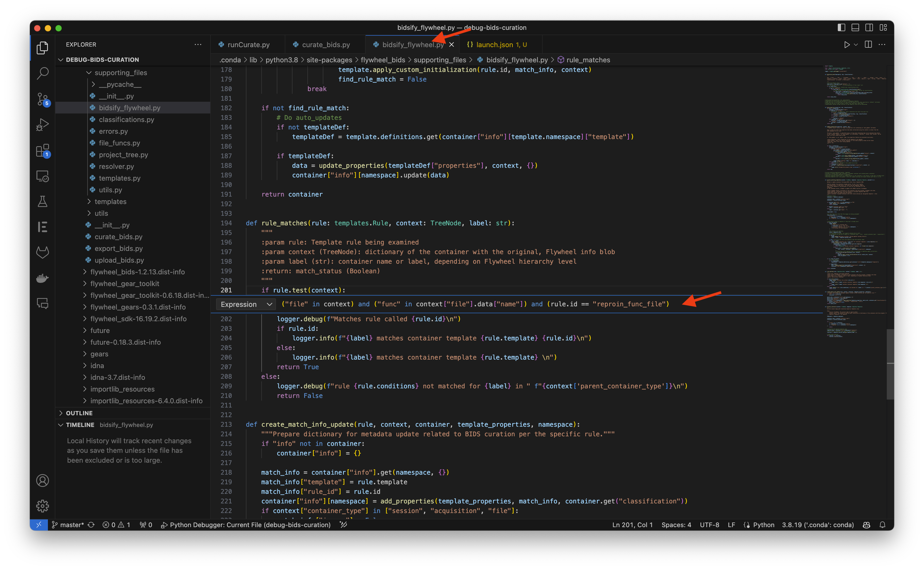The width and height of the screenshot is (924, 570).
Task: Toggle the bottom Panel visibility
Action: tap(855, 27)
